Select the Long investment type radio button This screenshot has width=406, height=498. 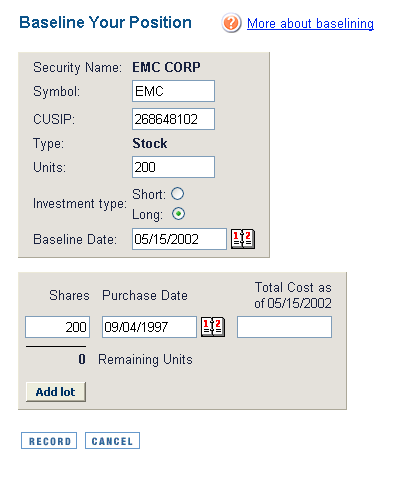click(x=178, y=214)
